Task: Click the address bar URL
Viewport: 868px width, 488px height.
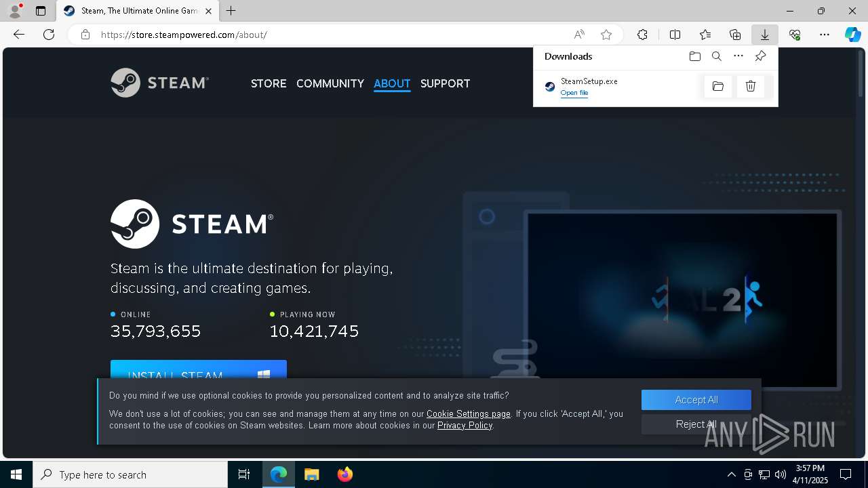Action: 184,35
